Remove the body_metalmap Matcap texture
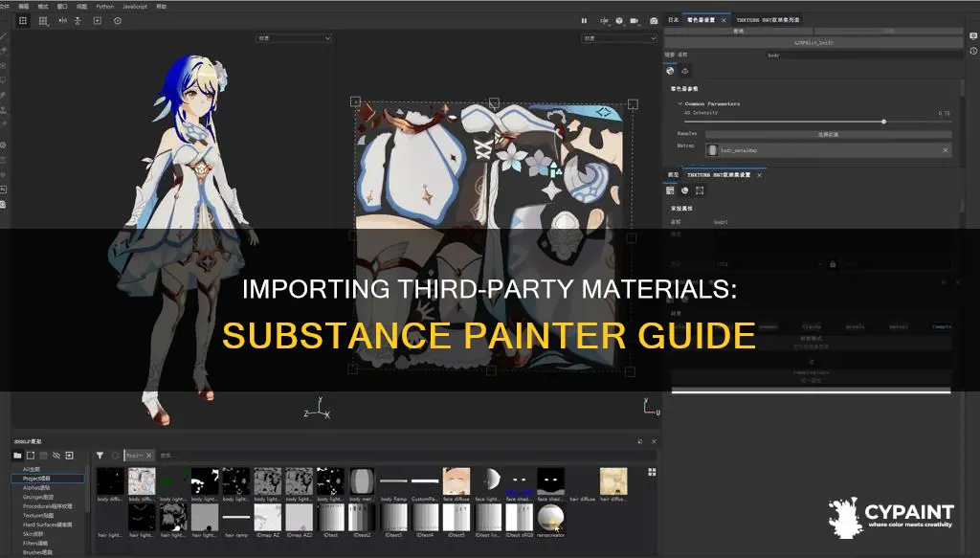This screenshot has width=980, height=558. (x=945, y=150)
